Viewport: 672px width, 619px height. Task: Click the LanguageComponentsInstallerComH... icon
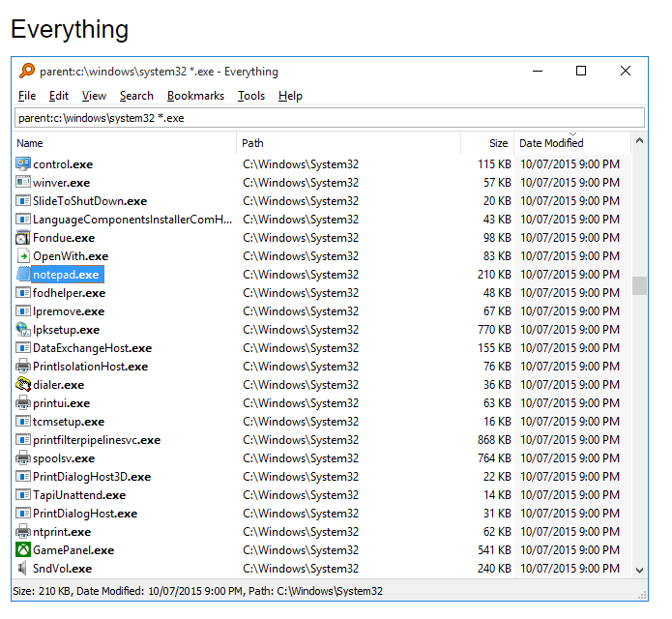click(x=23, y=219)
